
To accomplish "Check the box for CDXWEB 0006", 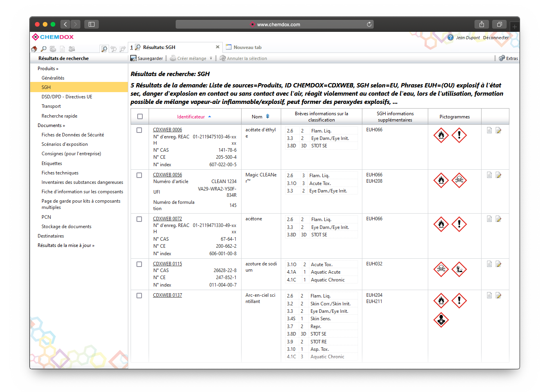I will pos(139,130).
